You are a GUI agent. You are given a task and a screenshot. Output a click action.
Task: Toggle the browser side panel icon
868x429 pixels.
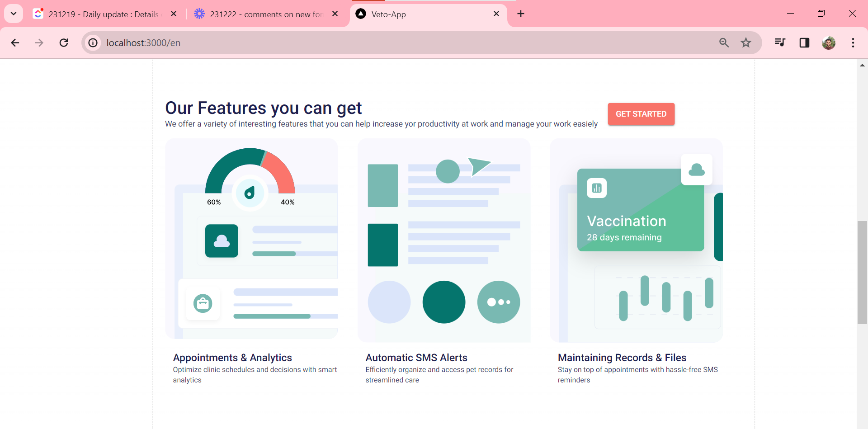804,42
